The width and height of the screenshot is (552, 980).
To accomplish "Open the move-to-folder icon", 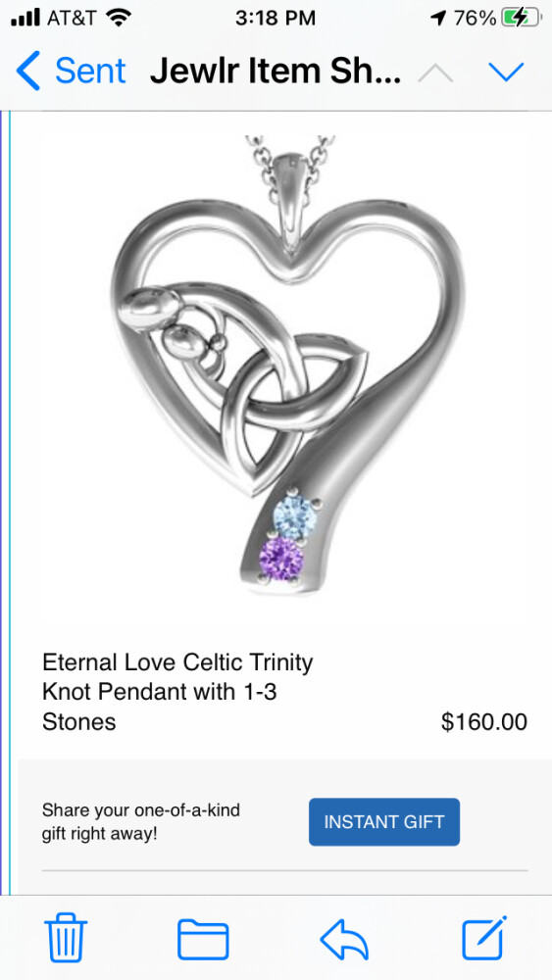I will coord(203,939).
